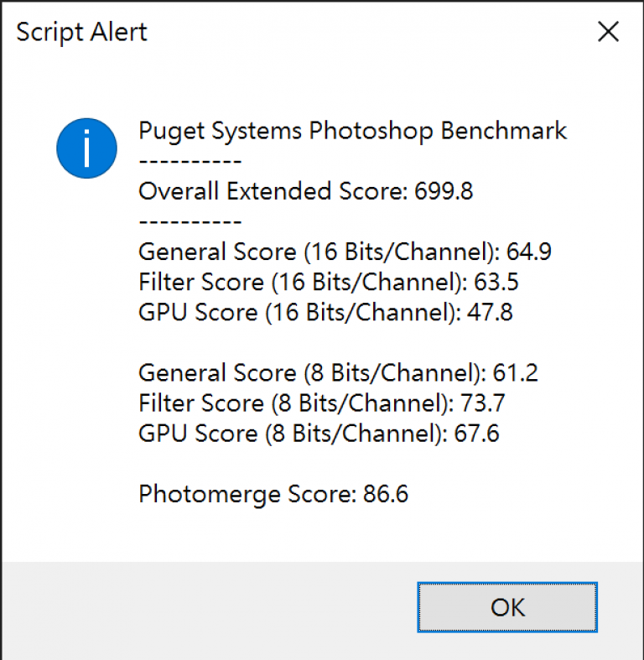
Task: Select the Puget Systems Photoshop Benchmark heading
Action: click(353, 131)
